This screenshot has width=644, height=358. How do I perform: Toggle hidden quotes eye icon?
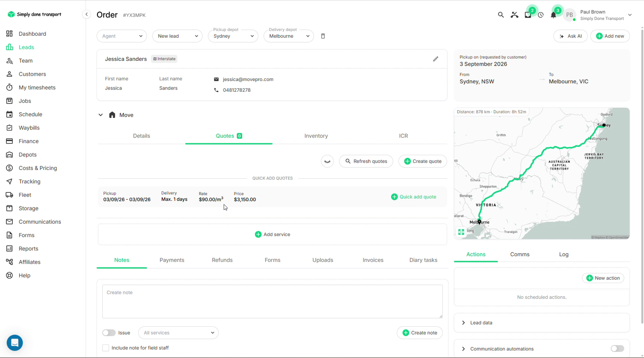(x=327, y=161)
